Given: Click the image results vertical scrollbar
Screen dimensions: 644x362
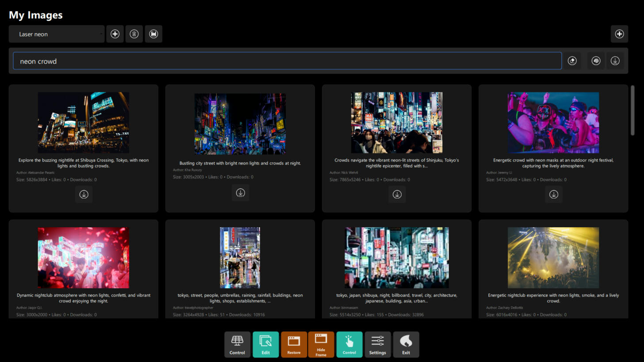Looking at the screenshot, I should click(x=632, y=111).
